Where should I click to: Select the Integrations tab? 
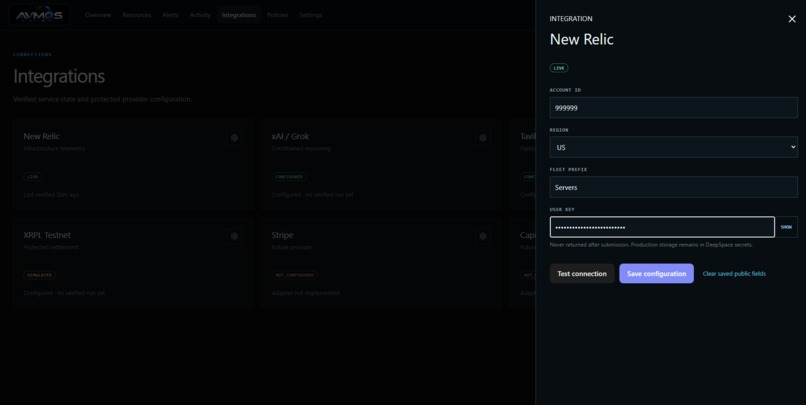[239, 15]
